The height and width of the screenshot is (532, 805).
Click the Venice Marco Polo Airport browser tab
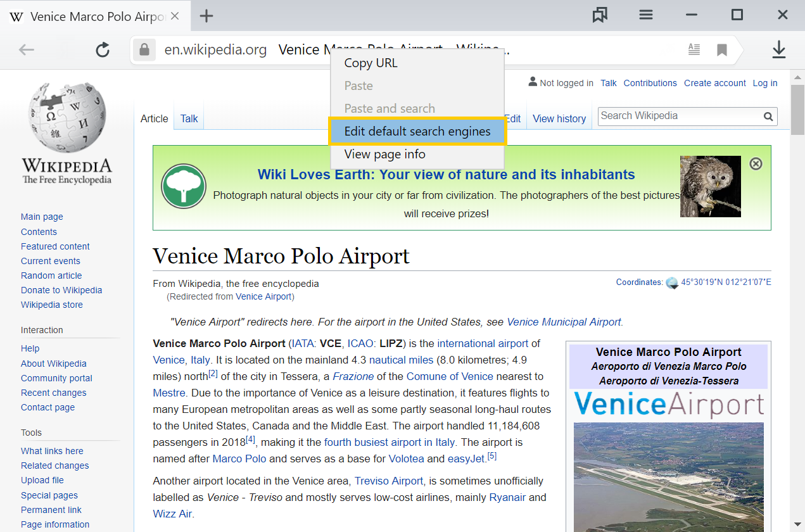tap(95, 16)
